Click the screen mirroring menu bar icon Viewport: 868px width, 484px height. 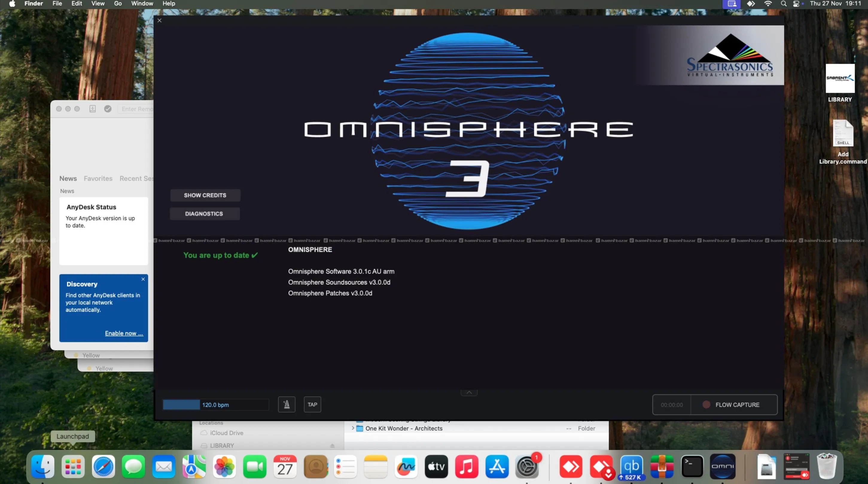(x=732, y=4)
